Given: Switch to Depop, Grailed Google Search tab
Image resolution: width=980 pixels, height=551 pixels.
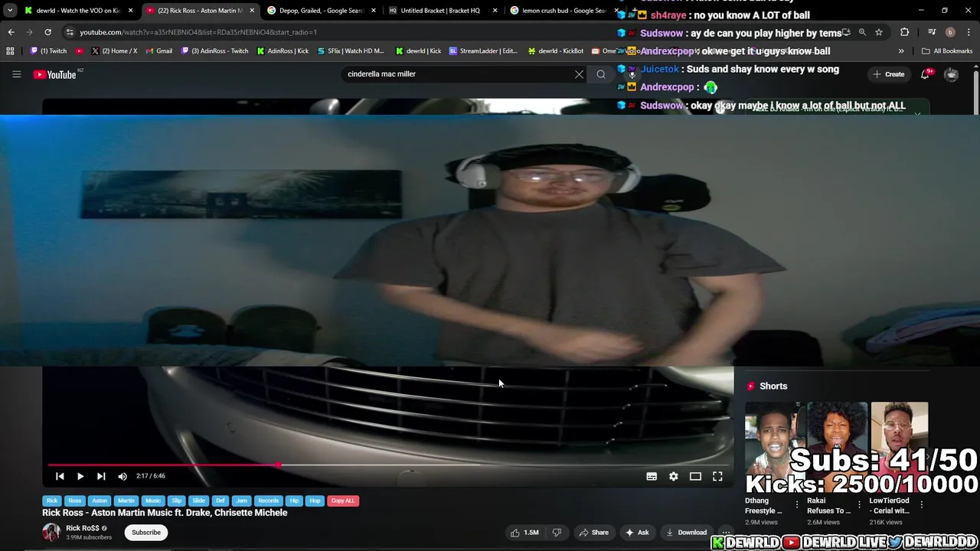Looking at the screenshot, I should (320, 11).
